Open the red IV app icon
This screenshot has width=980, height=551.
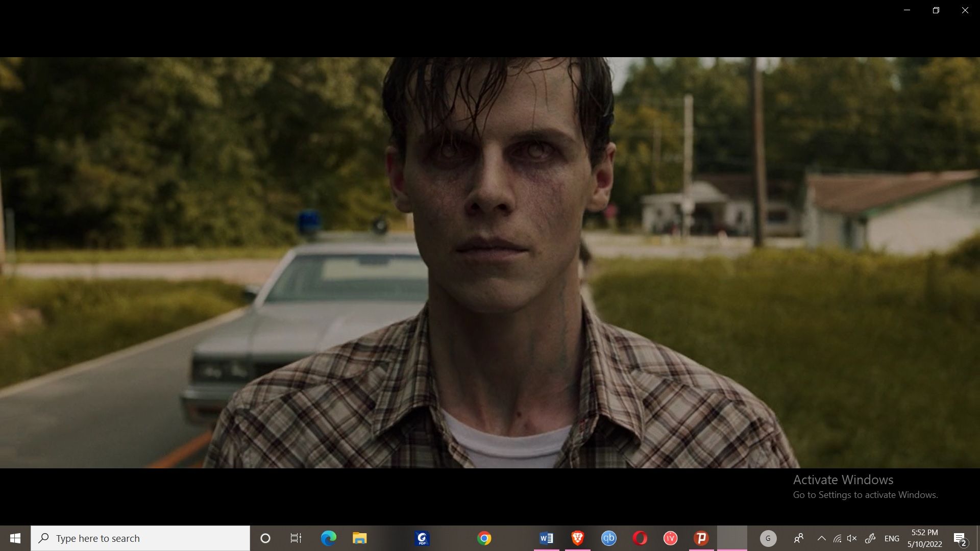point(670,538)
